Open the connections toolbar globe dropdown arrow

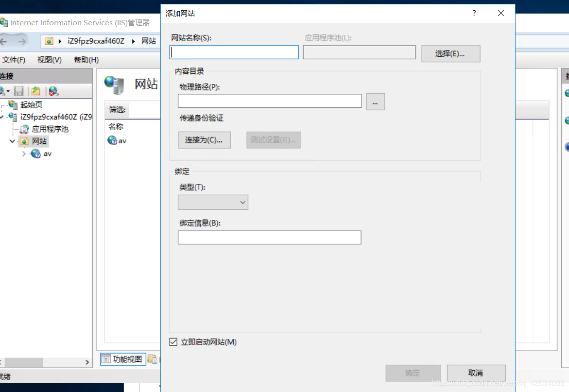click(x=8, y=91)
